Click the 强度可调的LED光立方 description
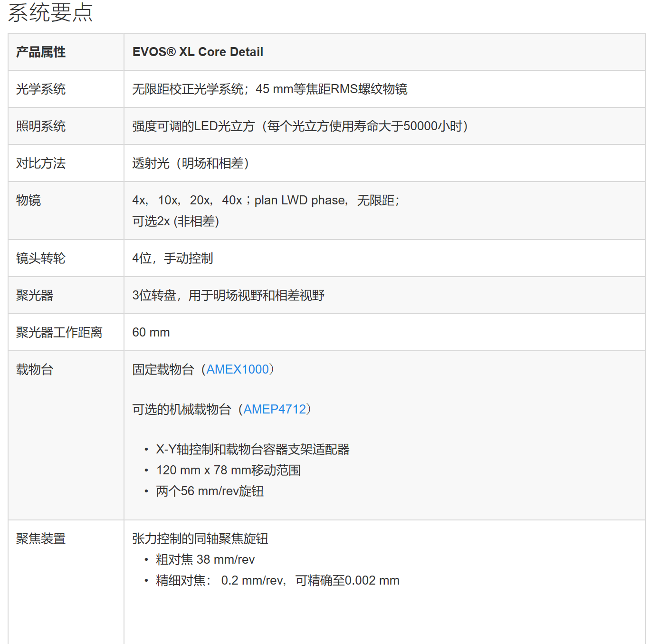The width and height of the screenshot is (649, 644). [300, 126]
